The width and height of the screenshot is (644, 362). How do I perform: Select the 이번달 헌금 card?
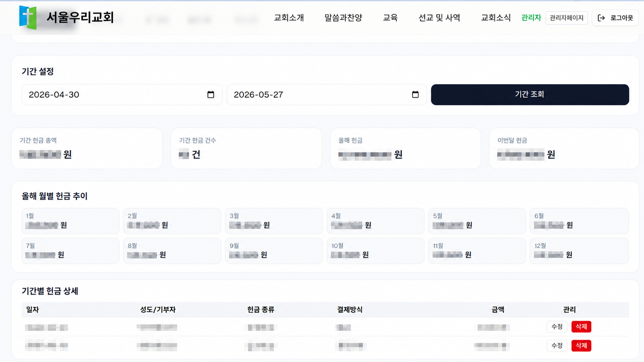point(564,148)
